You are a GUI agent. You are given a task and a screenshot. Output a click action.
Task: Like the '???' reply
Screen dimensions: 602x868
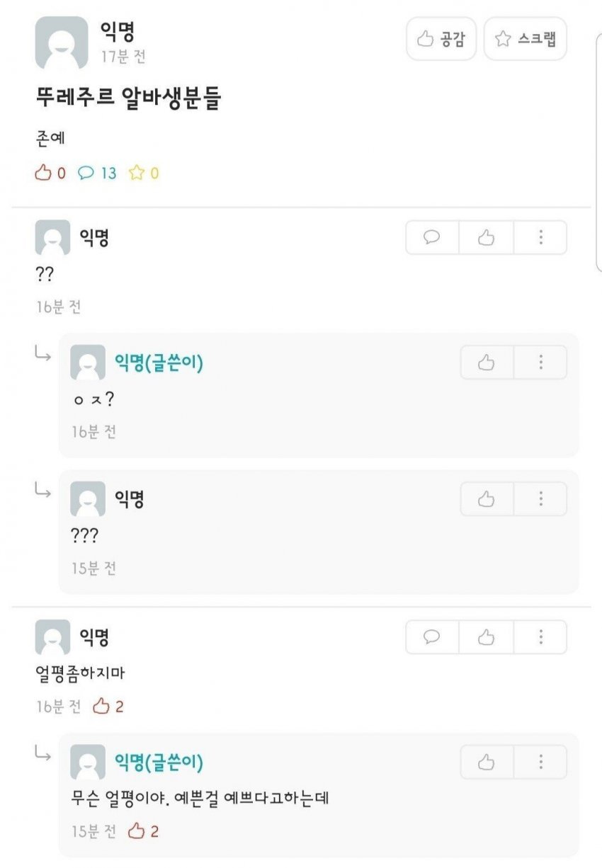(486, 499)
